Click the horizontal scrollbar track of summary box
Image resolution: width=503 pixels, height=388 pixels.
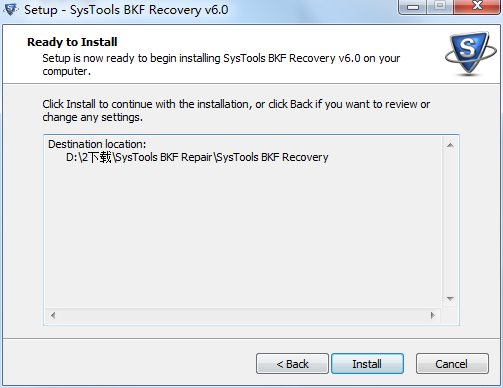click(x=243, y=315)
